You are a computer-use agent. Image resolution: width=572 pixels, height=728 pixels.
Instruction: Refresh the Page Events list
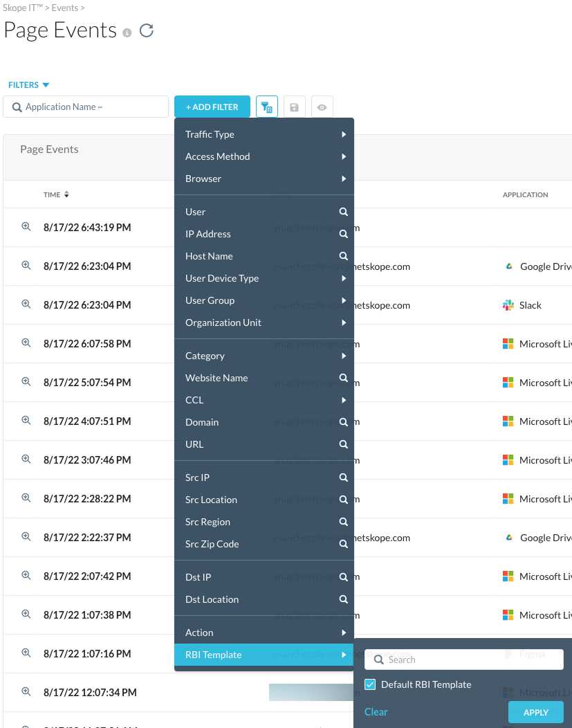(147, 30)
